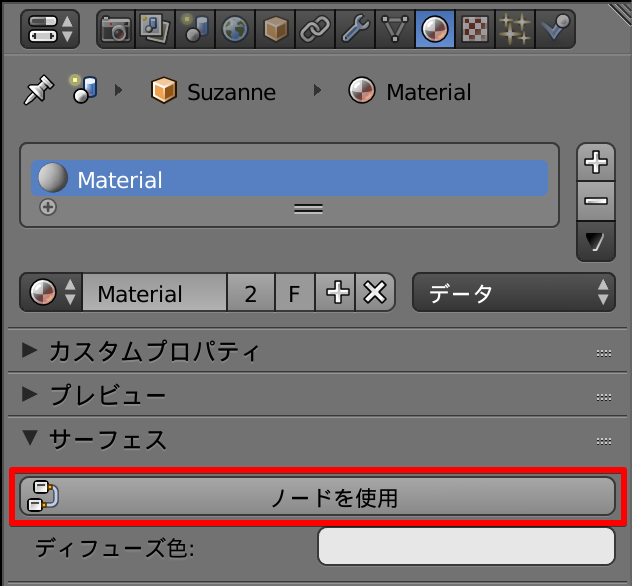Image resolution: width=632 pixels, height=586 pixels.
Task: Click the Suzanne object breadcrumb
Action: 213,91
